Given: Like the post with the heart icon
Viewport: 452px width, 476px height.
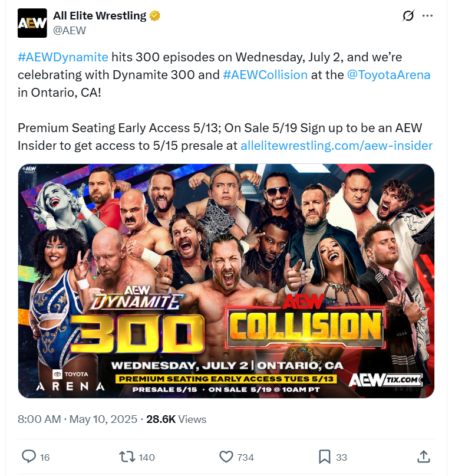Looking at the screenshot, I should (226, 457).
